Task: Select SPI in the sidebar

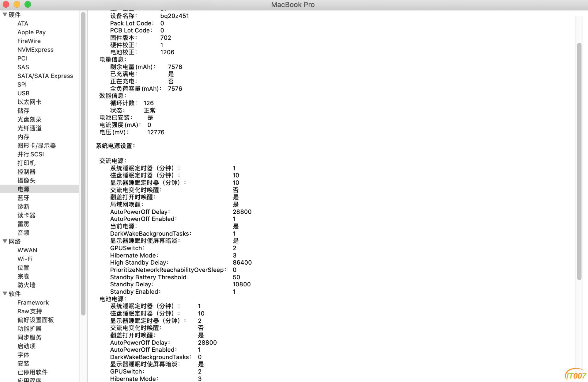Action: [22, 85]
